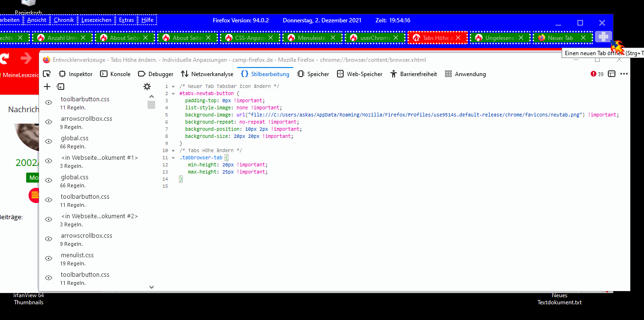This screenshot has width=644, height=320.
Task: Click the devtools dock mode layout icon
Action: tap(612, 74)
